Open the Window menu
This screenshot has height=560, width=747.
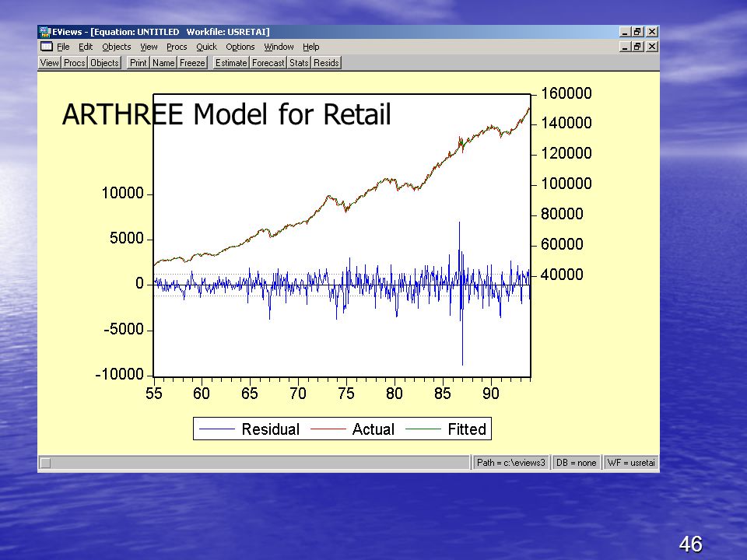[279, 47]
